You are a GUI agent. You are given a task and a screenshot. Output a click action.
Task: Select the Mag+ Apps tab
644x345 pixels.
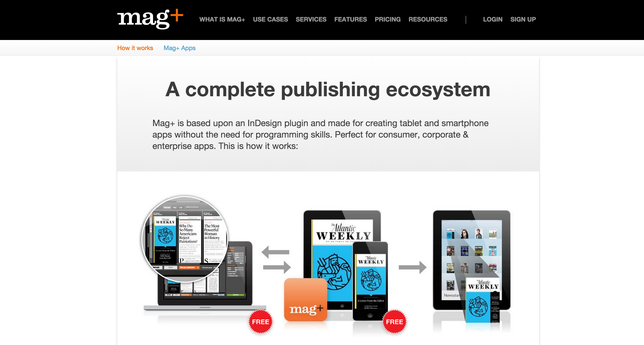(x=179, y=48)
